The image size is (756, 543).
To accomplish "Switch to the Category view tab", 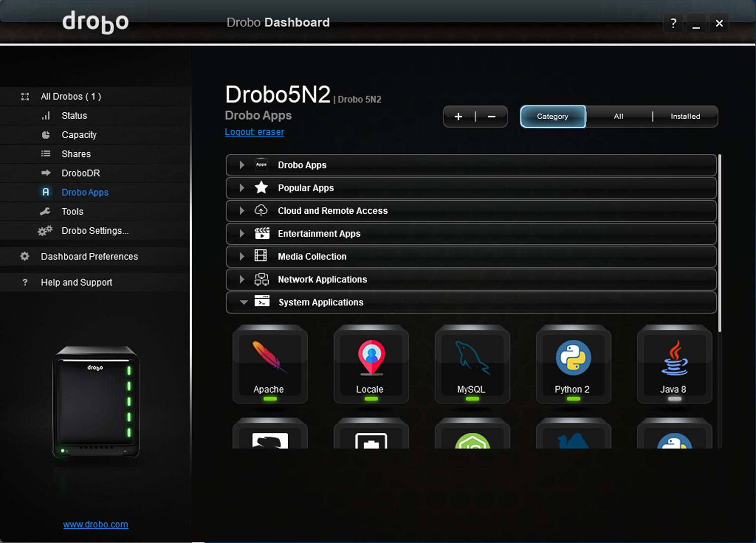I will [553, 117].
